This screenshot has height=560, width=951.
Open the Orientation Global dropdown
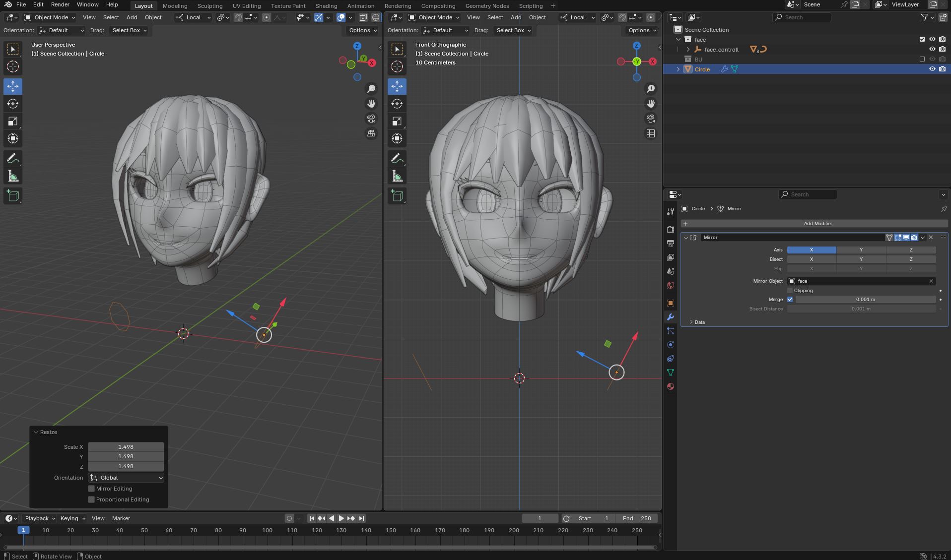[x=126, y=478]
